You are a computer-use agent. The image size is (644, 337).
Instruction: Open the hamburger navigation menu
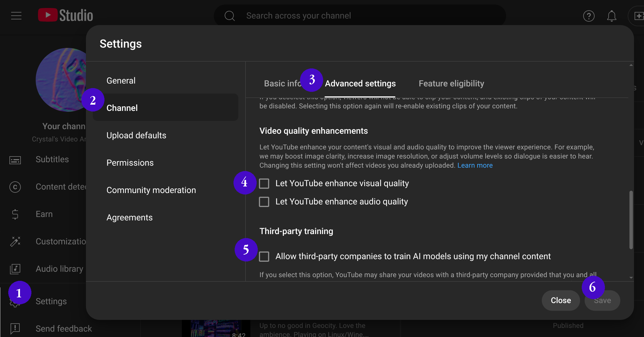pyautogui.click(x=16, y=16)
